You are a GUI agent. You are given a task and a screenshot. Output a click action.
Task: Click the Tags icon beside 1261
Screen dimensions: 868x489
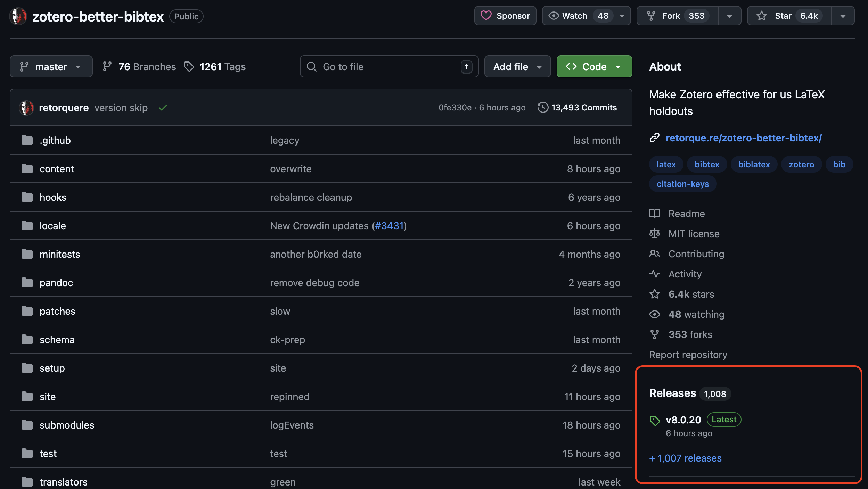[189, 66]
